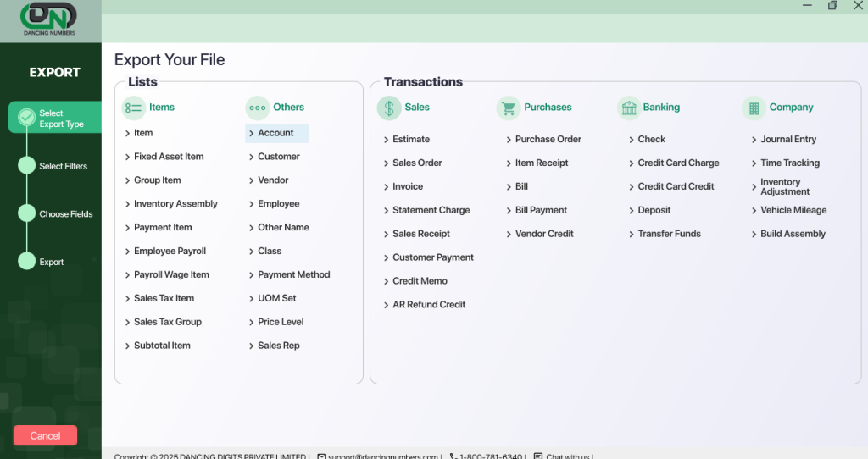Click the Cancel button
This screenshot has width=868, height=459.
46,436
